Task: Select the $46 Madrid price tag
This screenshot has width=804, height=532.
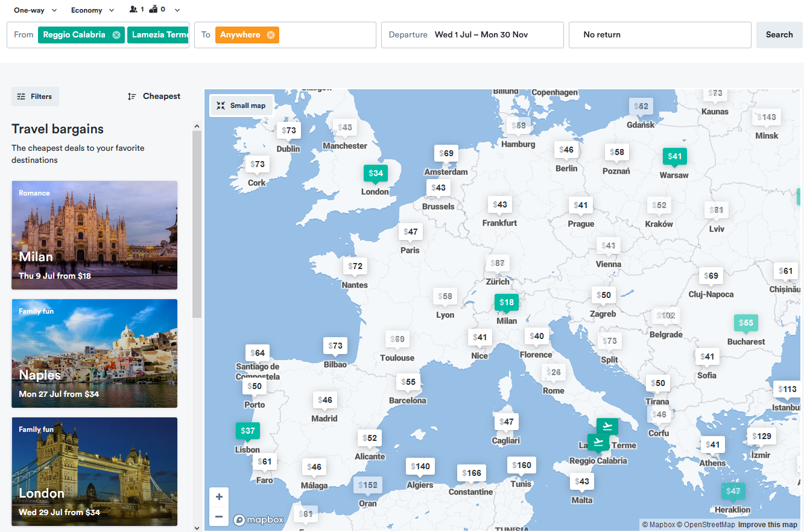Action: click(324, 400)
